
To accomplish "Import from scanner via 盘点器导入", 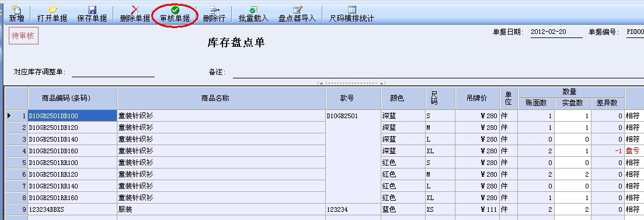I will tap(297, 13).
